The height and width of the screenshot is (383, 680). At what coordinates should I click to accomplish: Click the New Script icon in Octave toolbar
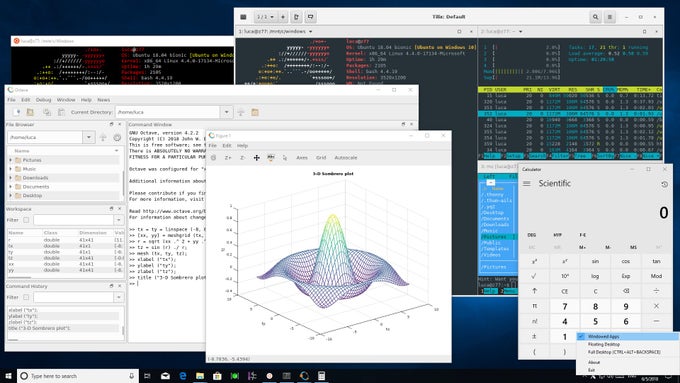pyautogui.click(x=17, y=112)
